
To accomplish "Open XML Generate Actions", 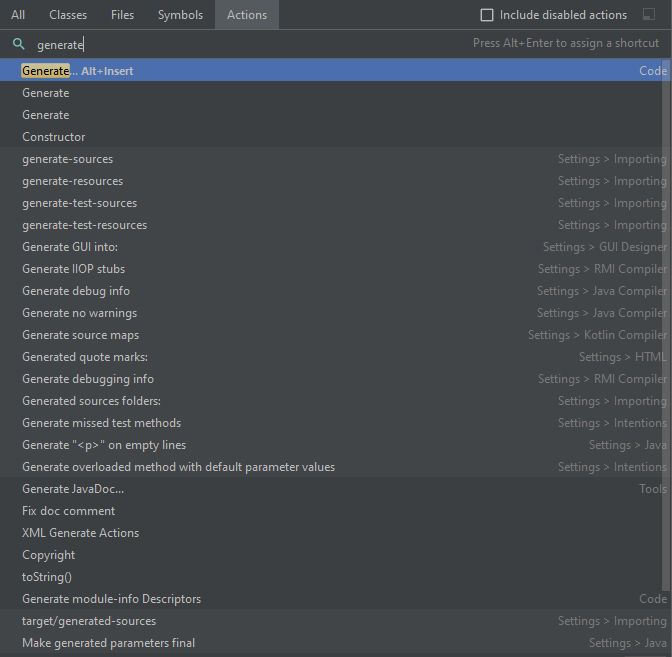I will click(335, 533).
